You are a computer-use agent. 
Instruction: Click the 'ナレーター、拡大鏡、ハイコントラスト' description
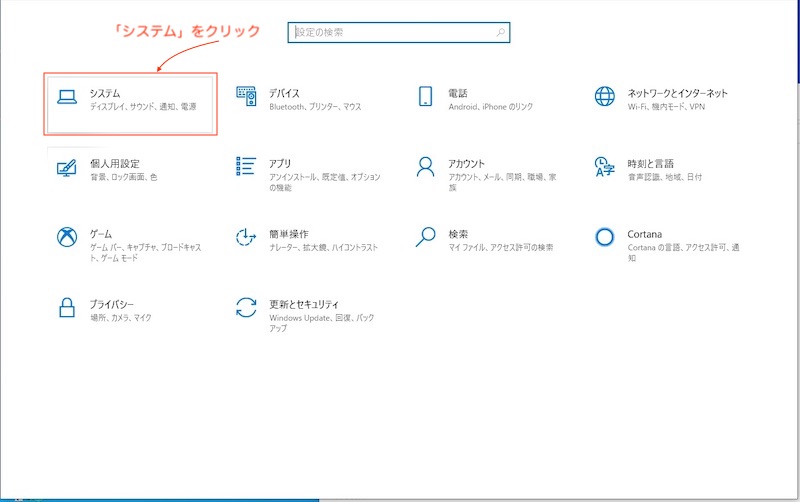tap(323, 247)
